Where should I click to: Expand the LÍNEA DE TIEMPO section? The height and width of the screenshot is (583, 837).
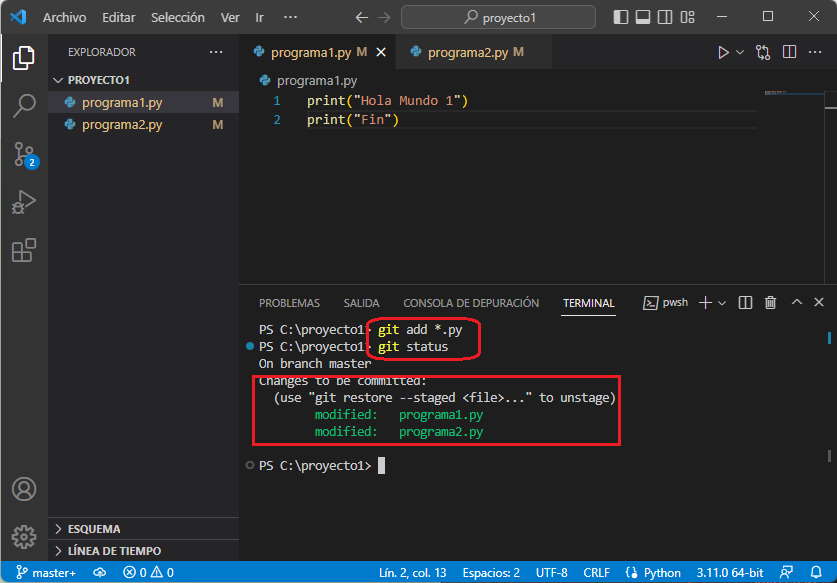[144, 551]
